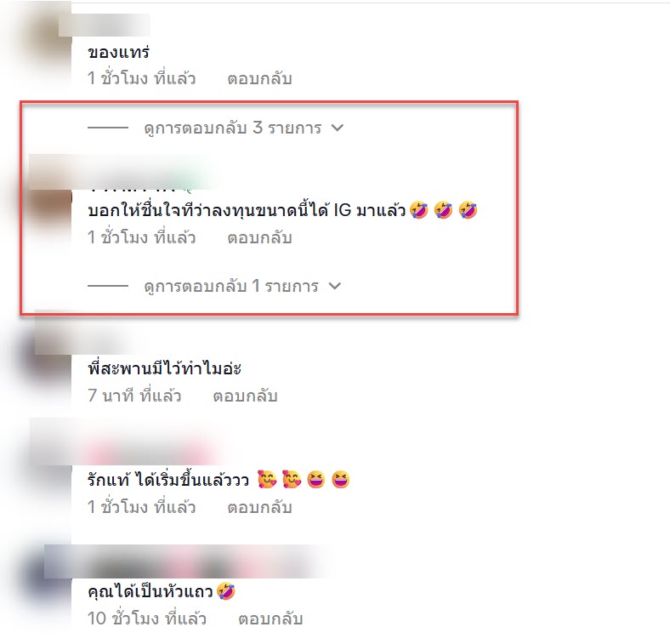Click blurred username above 'ของแท้' comment
670x644 pixels.
[x=105, y=25]
